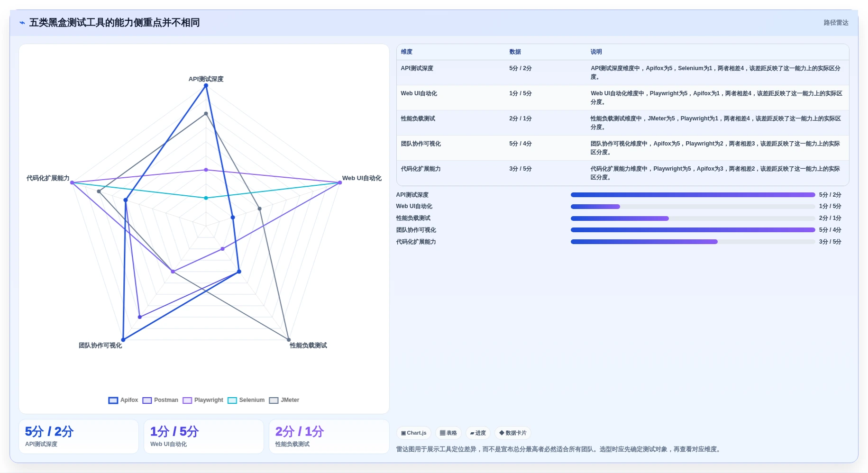Open the 1分 / 5分 Web UI自动化 stat card
Screen dimensions: 868x473
click(204, 437)
